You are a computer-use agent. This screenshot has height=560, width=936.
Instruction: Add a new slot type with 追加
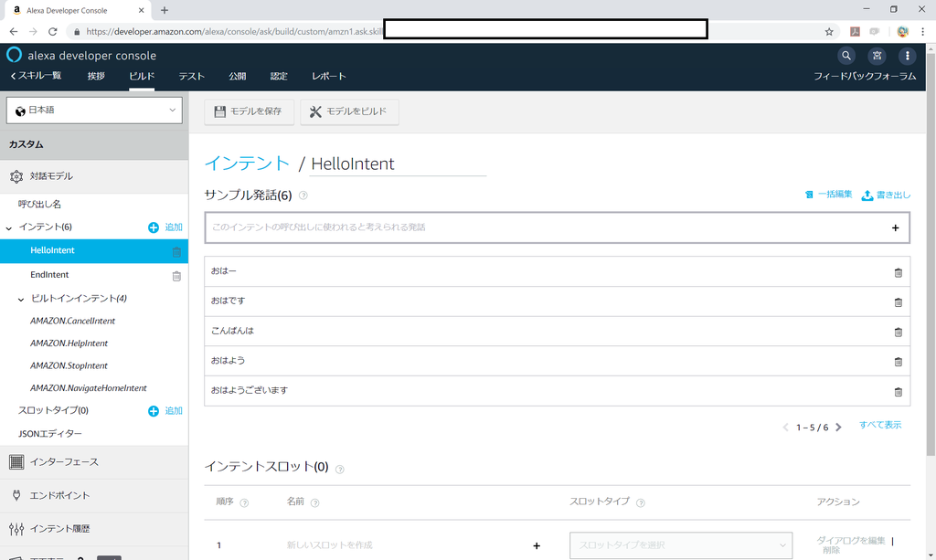(x=165, y=411)
